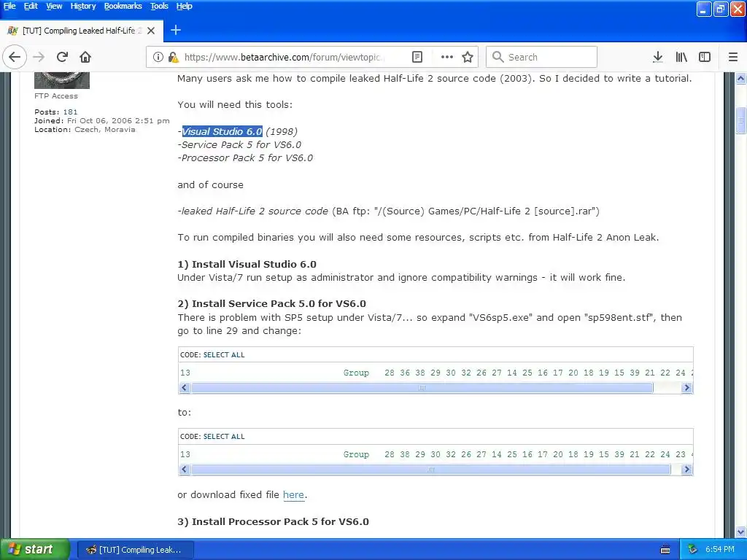Click highlighted 'Visual Studio 6.0' text
Viewport: 747px width, 560px height.
(222, 131)
